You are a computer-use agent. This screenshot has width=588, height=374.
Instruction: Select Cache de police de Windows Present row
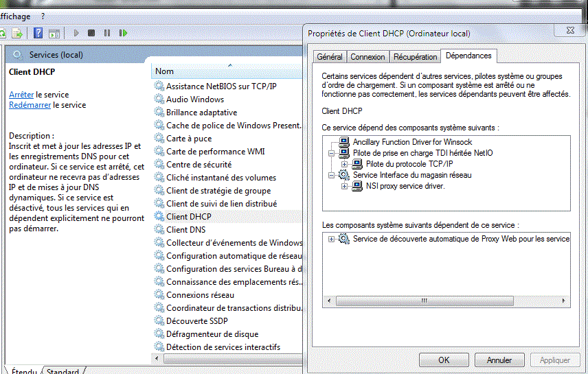227,125
